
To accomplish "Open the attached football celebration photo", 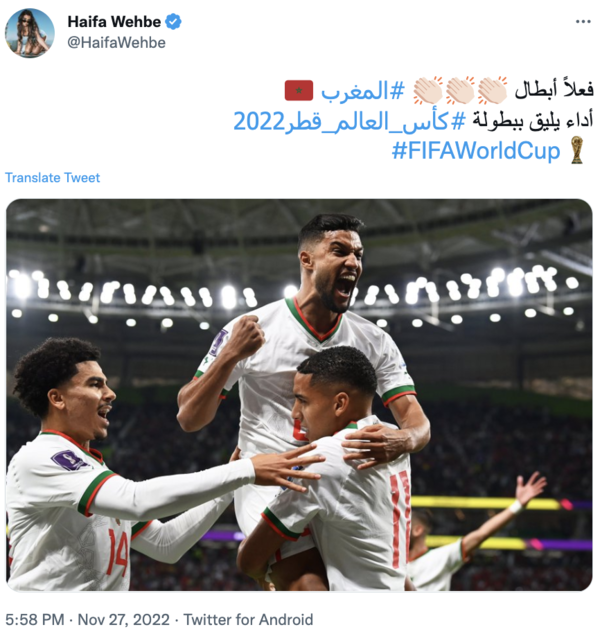I will tap(299, 395).
